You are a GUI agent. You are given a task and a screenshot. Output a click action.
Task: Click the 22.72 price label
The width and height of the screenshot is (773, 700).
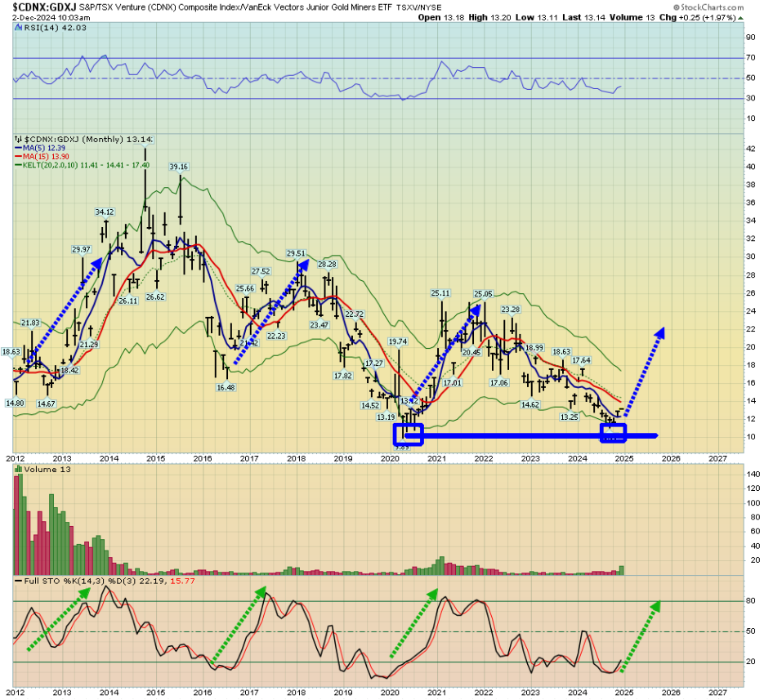(355, 314)
